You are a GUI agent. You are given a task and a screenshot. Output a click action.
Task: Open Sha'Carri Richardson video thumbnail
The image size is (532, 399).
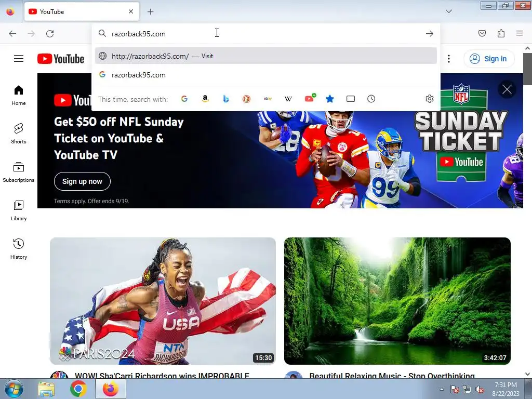pos(163,301)
